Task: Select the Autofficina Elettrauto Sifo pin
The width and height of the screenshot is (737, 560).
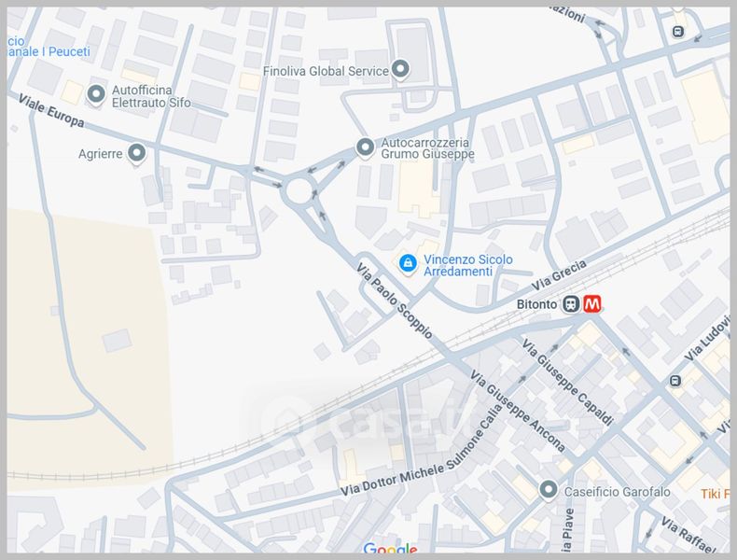Action: 96,94
